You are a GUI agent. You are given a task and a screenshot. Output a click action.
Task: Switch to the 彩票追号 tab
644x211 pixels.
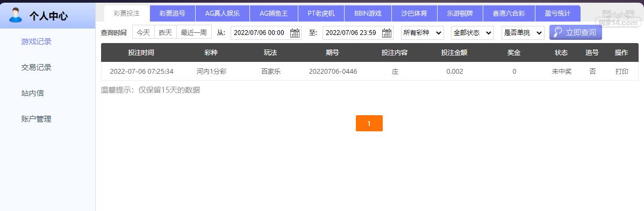click(173, 13)
